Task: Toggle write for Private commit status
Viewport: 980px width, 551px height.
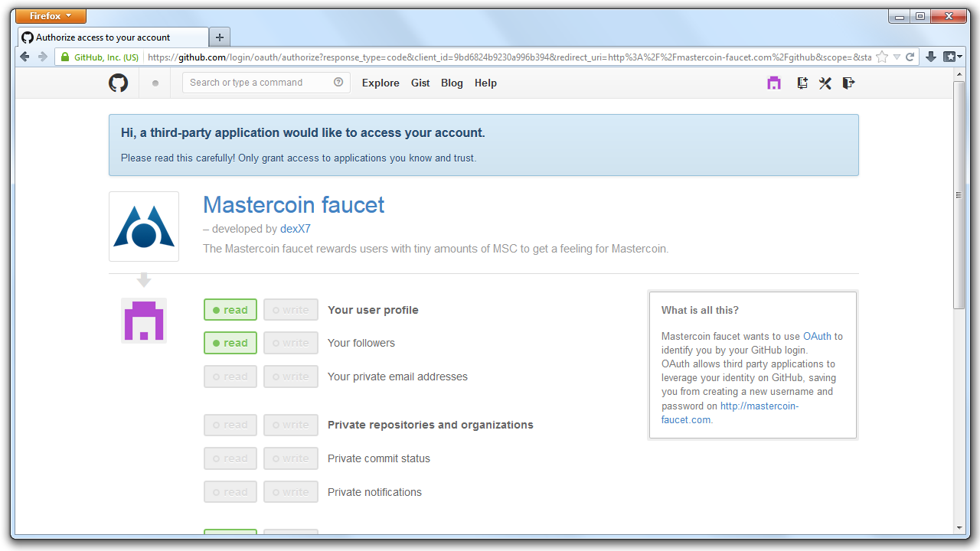Action: [x=291, y=458]
